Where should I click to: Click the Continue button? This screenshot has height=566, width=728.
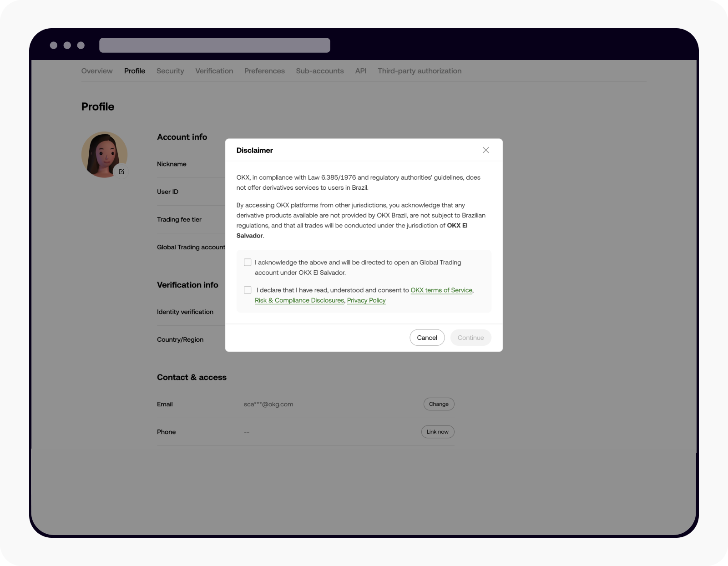point(470,338)
